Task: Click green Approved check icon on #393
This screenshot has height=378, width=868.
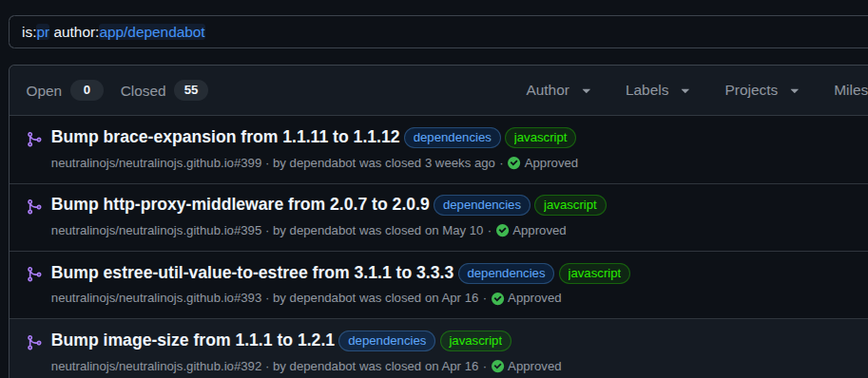Action: pyautogui.click(x=497, y=298)
